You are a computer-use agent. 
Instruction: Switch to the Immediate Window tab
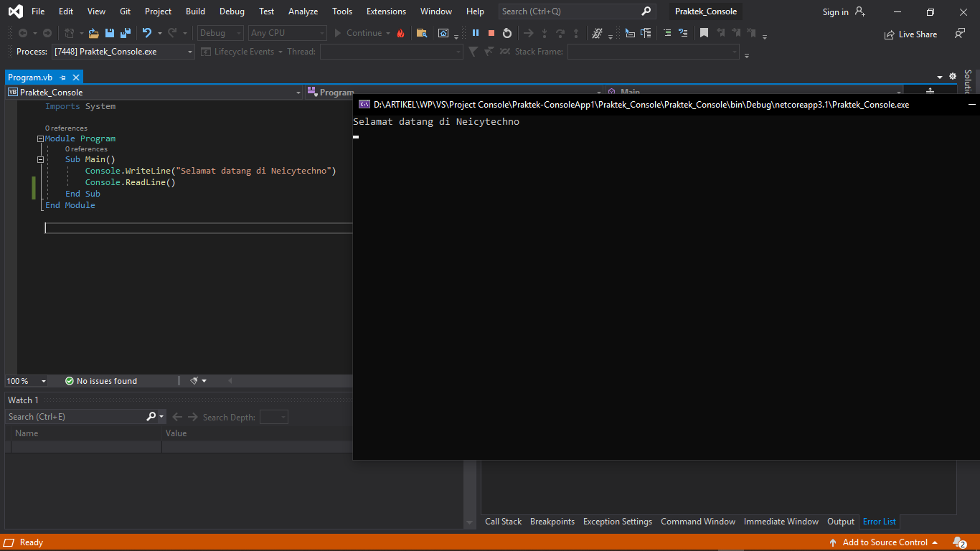click(781, 522)
